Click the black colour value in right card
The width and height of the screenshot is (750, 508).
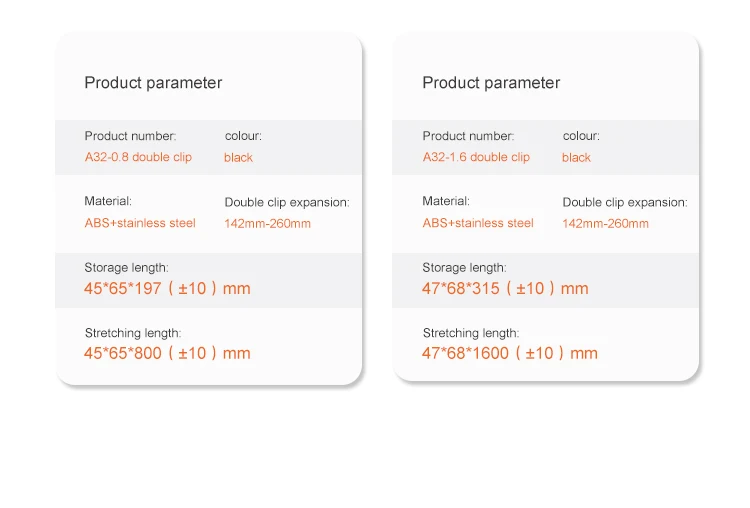coord(576,157)
